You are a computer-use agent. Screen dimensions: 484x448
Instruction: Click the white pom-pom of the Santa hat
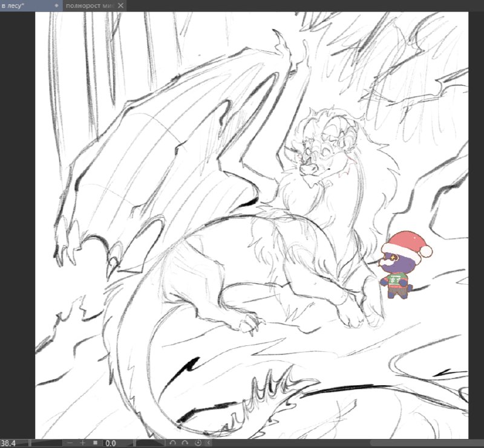427,251
